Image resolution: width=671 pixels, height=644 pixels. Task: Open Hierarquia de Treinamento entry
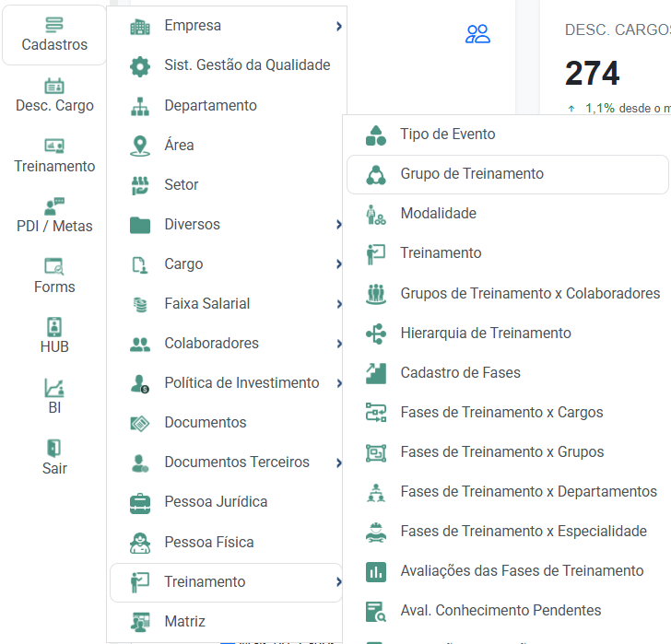[485, 334]
